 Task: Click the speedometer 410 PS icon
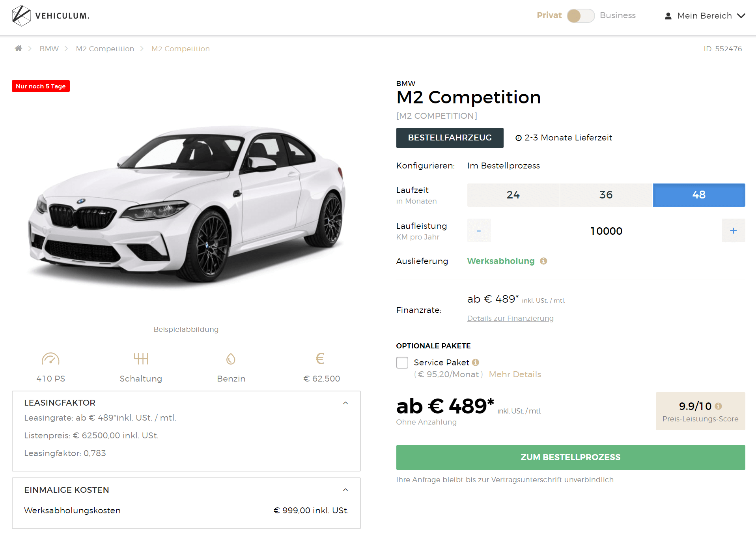tap(50, 359)
